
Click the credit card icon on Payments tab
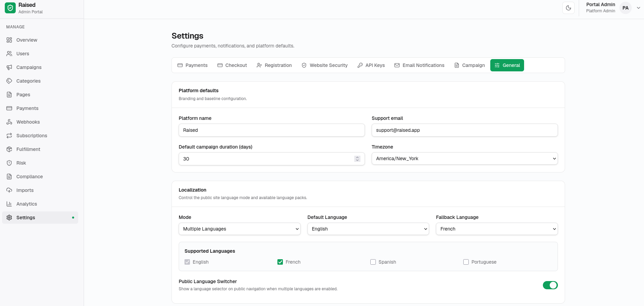tap(180, 65)
